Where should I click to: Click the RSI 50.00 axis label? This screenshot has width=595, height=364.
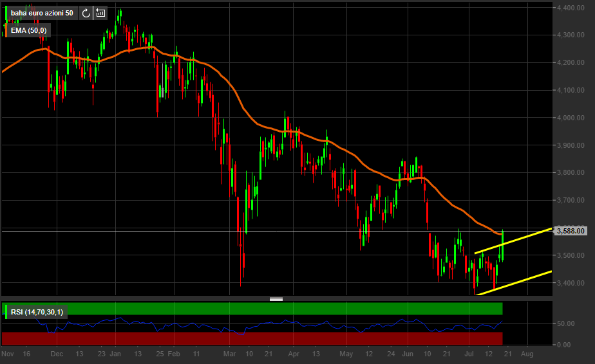(x=565, y=324)
